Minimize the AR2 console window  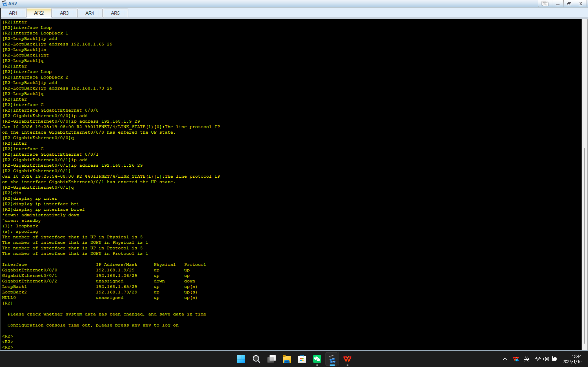pyautogui.click(x=558, y=4)
